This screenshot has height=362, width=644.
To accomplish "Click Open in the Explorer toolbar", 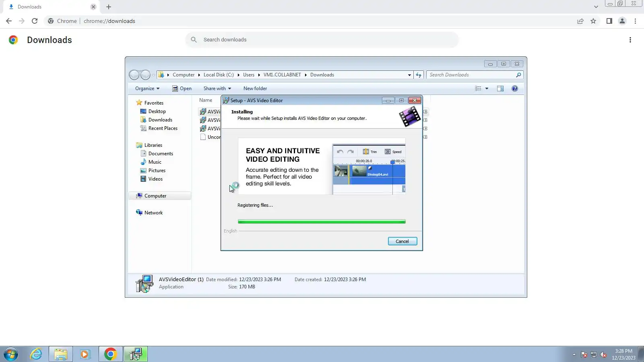I will [x=182, y=88].
